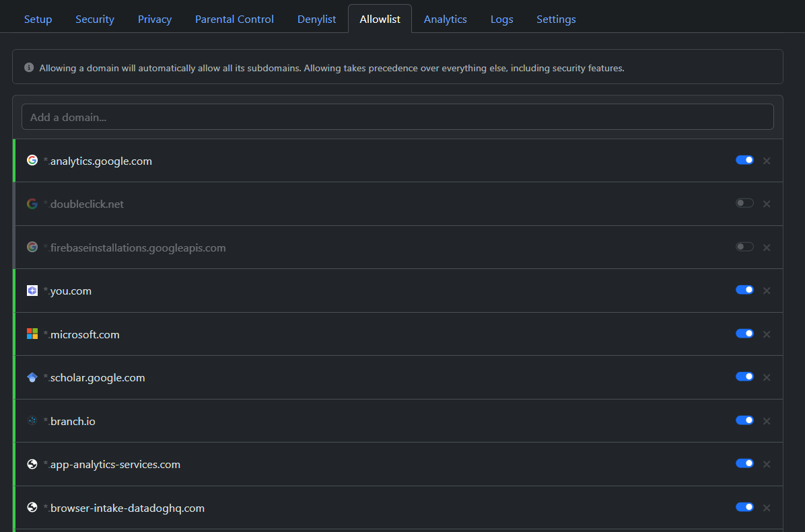The height and width of the screenshot is (532, 805).
Task: Click the browser-intake-datadoghq.com domain entry
Action: [x=127, y=508]
